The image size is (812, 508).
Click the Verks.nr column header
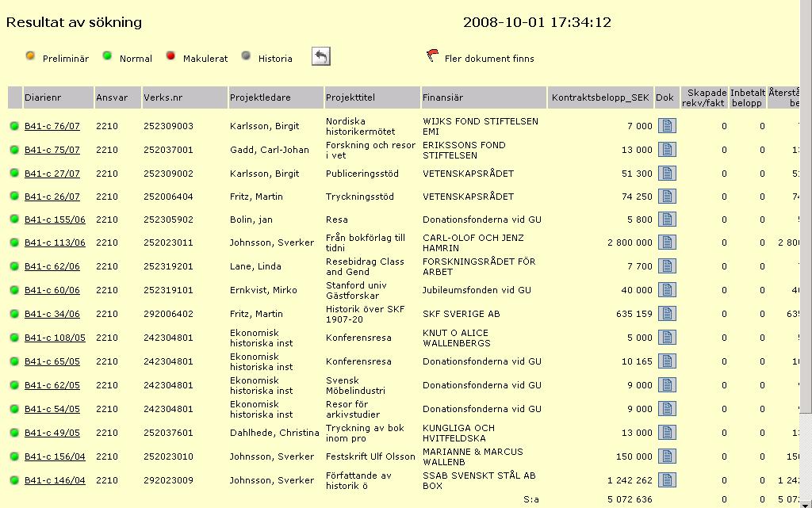[x=185, y=97]
